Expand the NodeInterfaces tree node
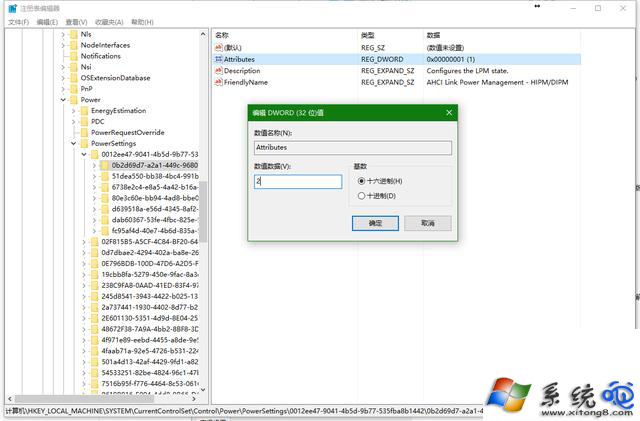Screen dimensions: 640x421 click(x=63, y=45)
